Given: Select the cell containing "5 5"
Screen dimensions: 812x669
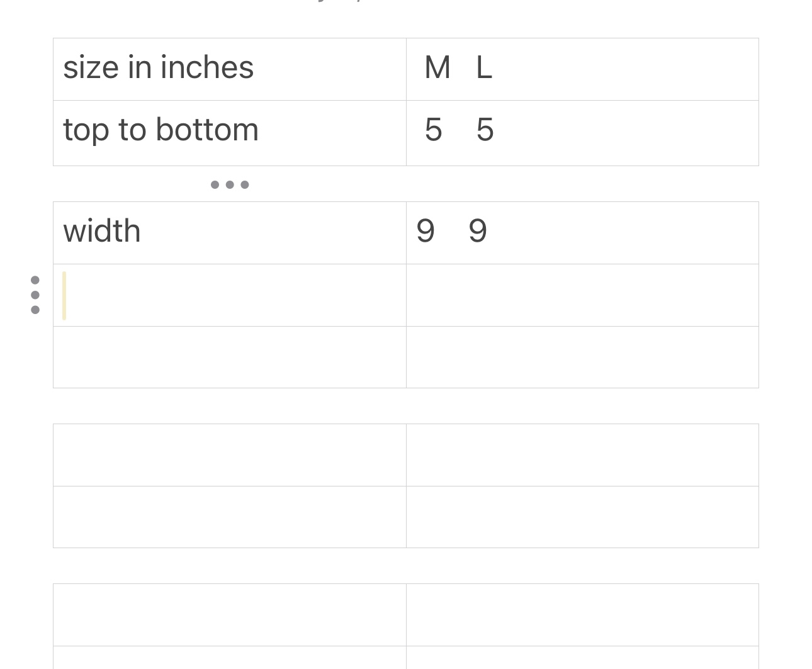Looking at the screenshot, I should (x=582, y=133).
